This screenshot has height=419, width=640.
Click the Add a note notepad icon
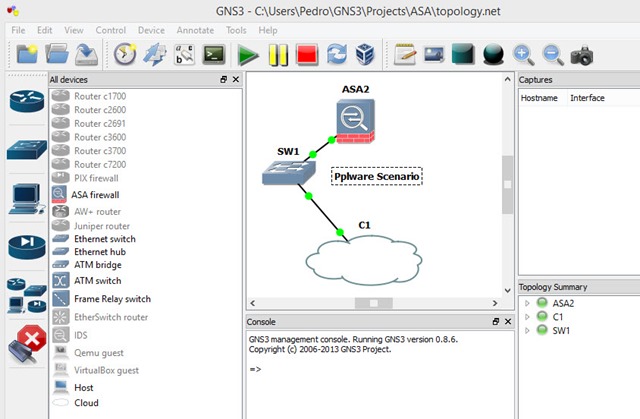tap(405, 55)
